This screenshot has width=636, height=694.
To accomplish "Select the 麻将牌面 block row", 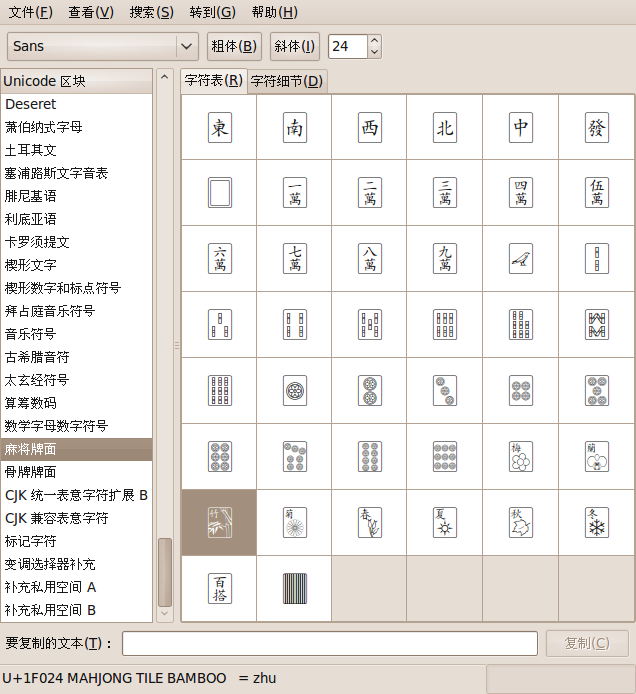I will [77, 449].
